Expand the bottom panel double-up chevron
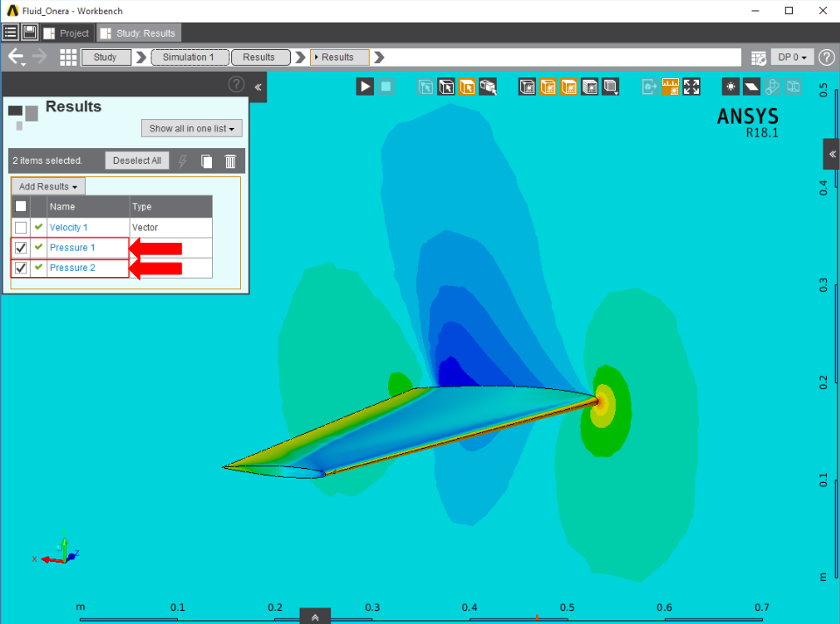 (315, 616)
